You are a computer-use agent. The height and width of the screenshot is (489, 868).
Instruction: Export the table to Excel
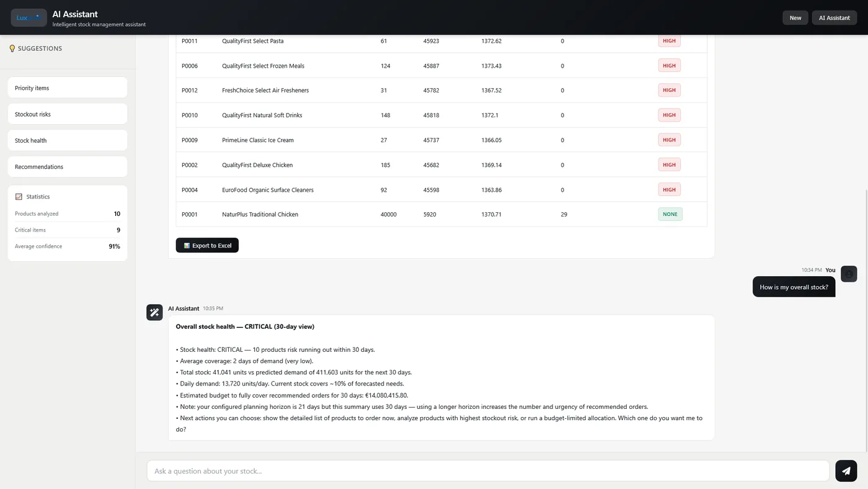click(207, 245)
